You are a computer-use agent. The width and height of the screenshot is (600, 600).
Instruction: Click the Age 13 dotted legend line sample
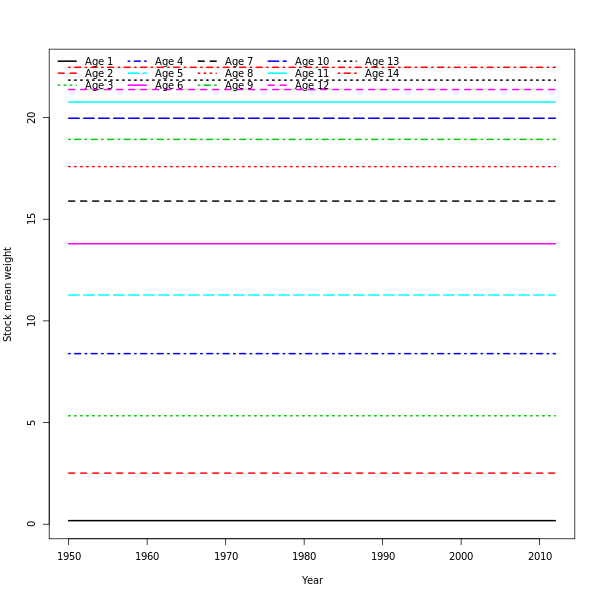click(347, 62)
